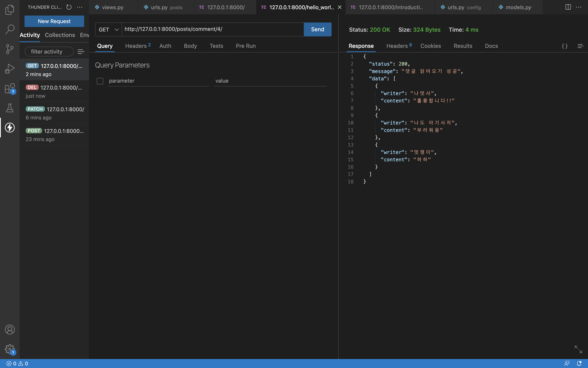Open editor more actions menu
Screen dimensions: 588x368
579,7
